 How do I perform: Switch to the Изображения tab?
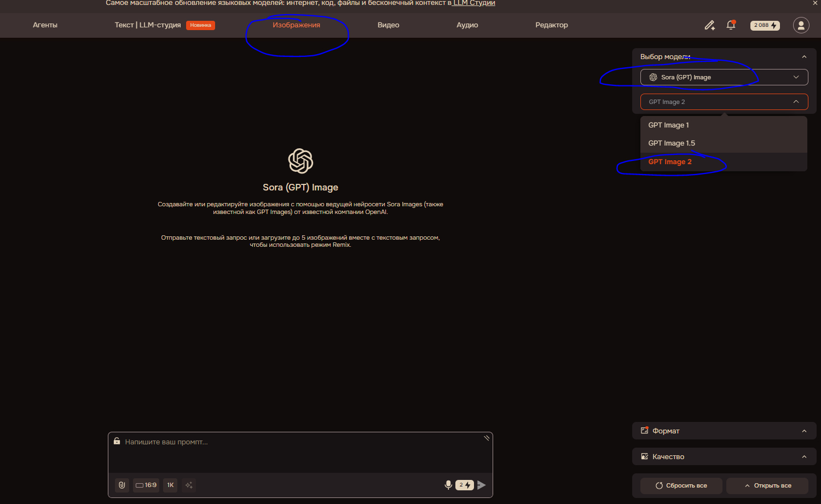point(297,25)
